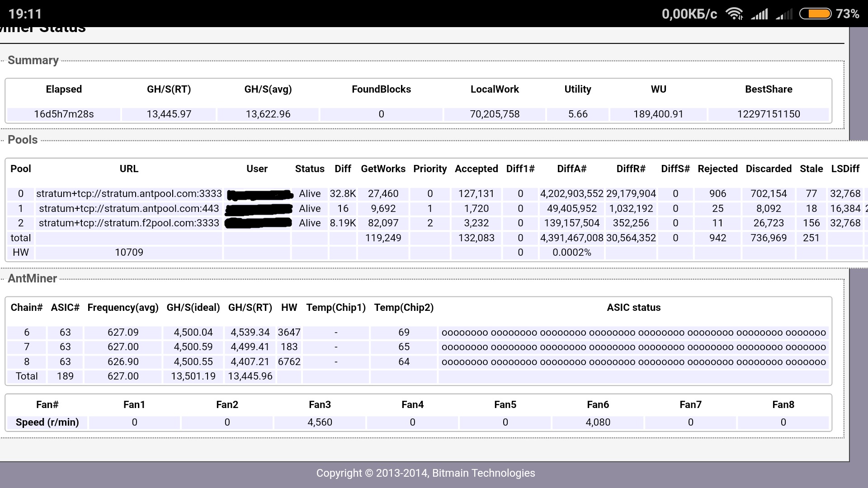Select chain 7 Temp(Chip2) value 65
Screen dimensions: 868x488
coord(404,347)
